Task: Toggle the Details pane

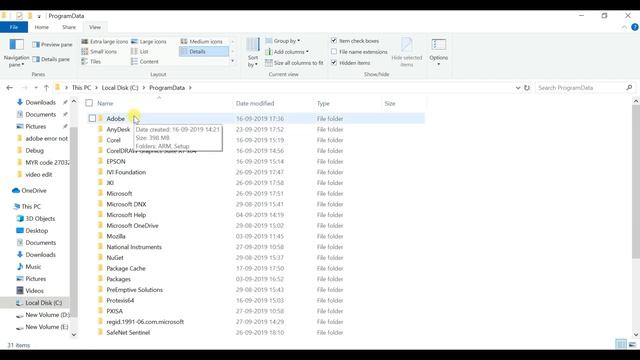Action: click(51, 59)
